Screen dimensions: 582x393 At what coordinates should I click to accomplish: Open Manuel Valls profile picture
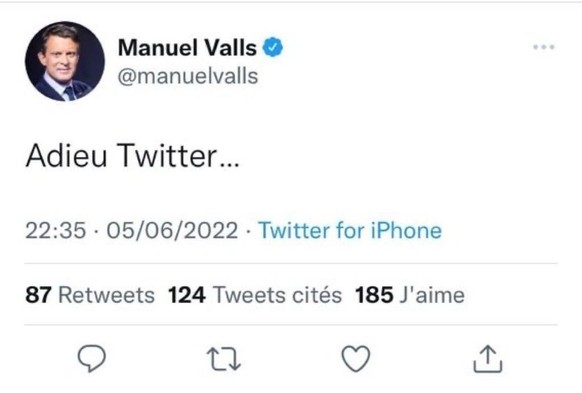[65, 61]
